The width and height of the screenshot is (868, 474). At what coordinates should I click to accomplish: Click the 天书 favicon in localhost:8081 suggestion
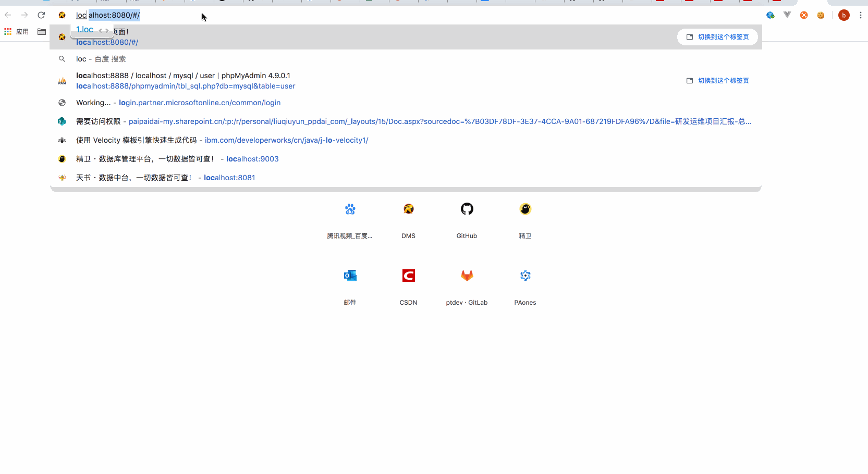[62, 178]
